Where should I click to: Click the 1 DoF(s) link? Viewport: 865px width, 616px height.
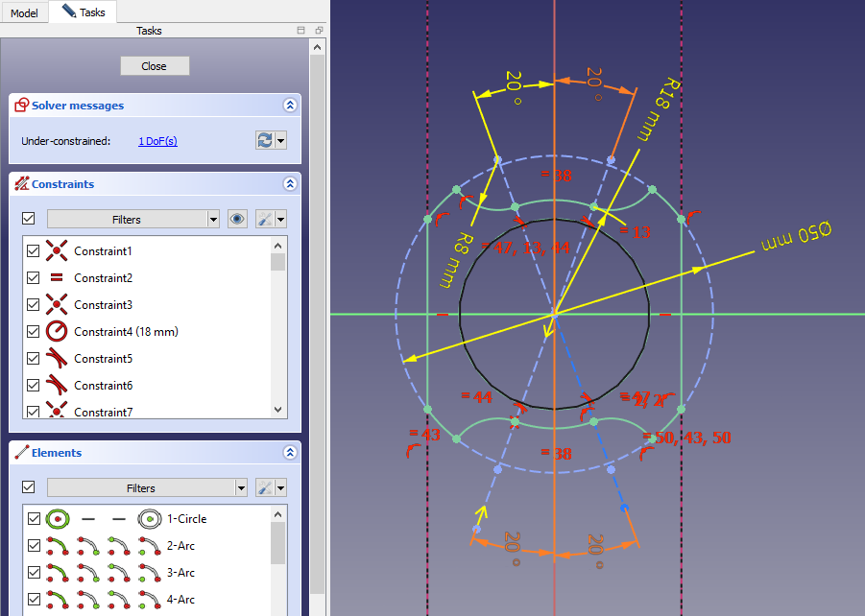coord(157,141)
